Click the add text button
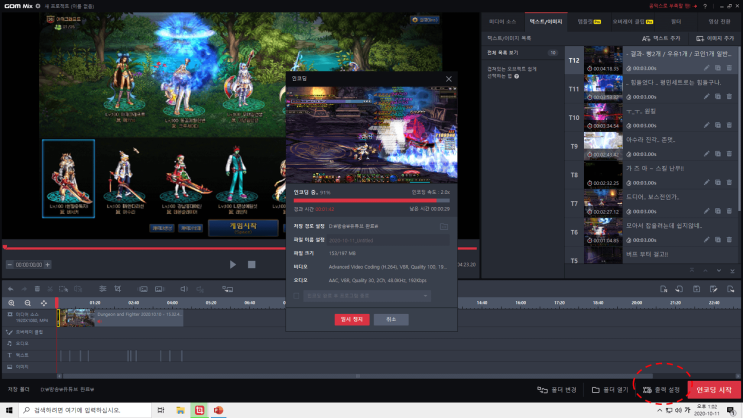Screen dimensions: 743x418 pyautogui.click(x=661, y=38)
